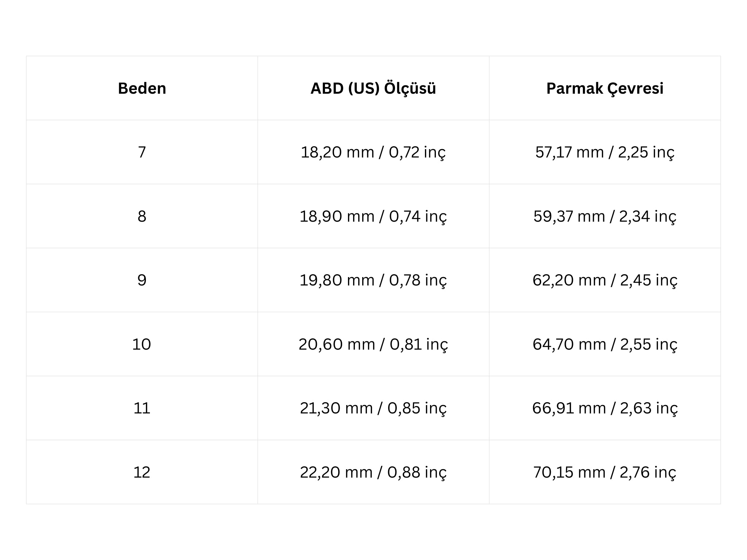Click the 64,70 mm / 2,55 inç cell

tap(605, 345)
